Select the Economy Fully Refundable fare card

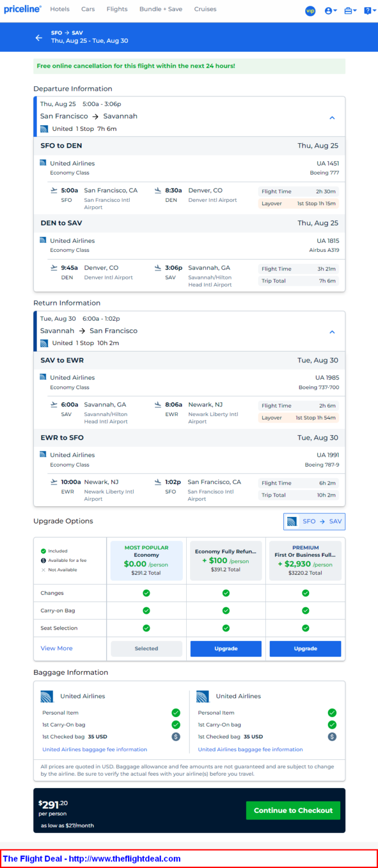click(x=226, y=560)
